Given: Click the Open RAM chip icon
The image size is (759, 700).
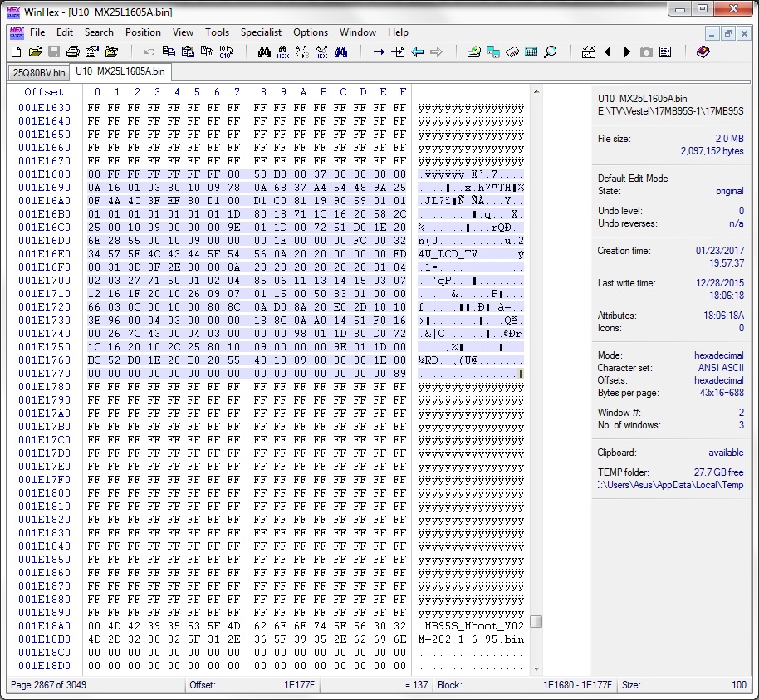Looking at the screenshot, I should click(x=512, y=51).
